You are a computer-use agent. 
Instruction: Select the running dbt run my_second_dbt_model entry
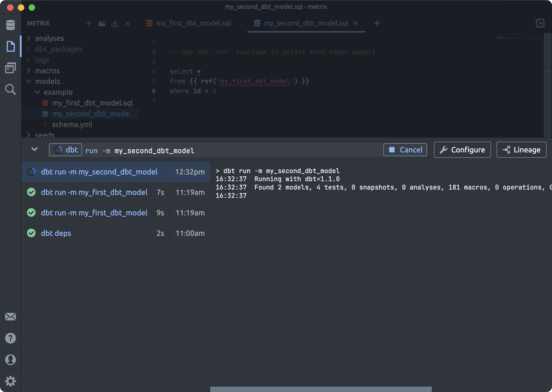116,172
